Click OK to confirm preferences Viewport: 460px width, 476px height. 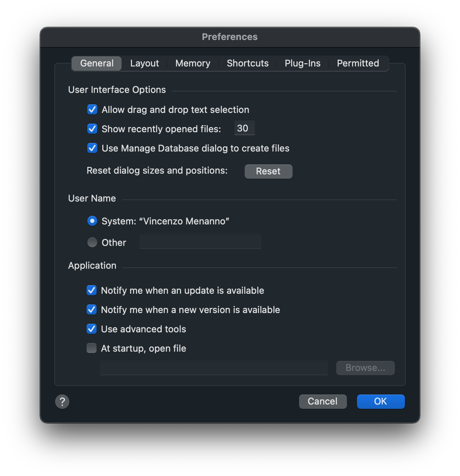(x=381, y=402)
